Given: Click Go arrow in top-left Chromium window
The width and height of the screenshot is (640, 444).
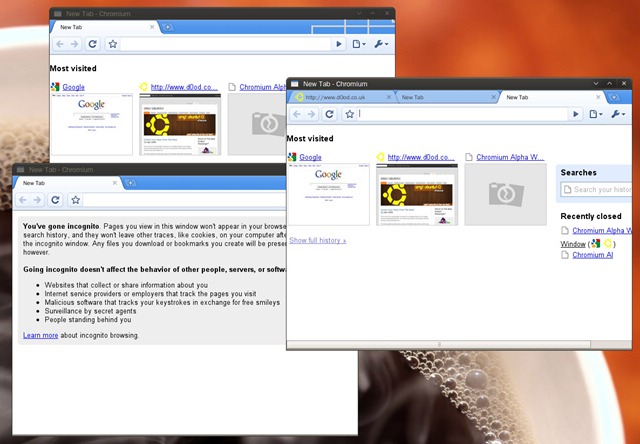Looking at the screenshot, I should tap(339, 44).
